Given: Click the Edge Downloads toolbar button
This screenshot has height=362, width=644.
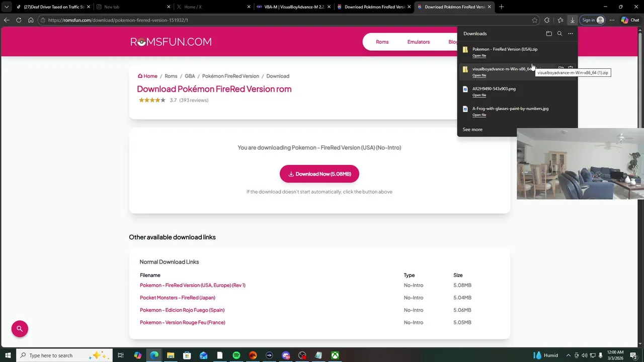Looking at the screenshot, I should pyautogui.click(x=573, y=20).
